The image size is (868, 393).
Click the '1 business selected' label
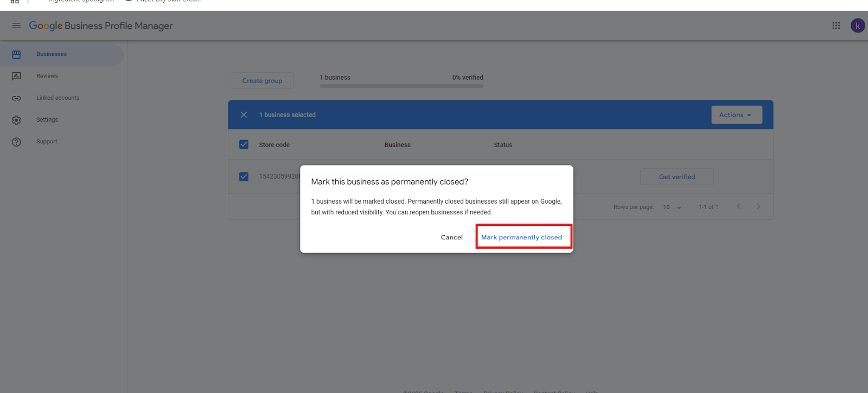click(287, 115)
